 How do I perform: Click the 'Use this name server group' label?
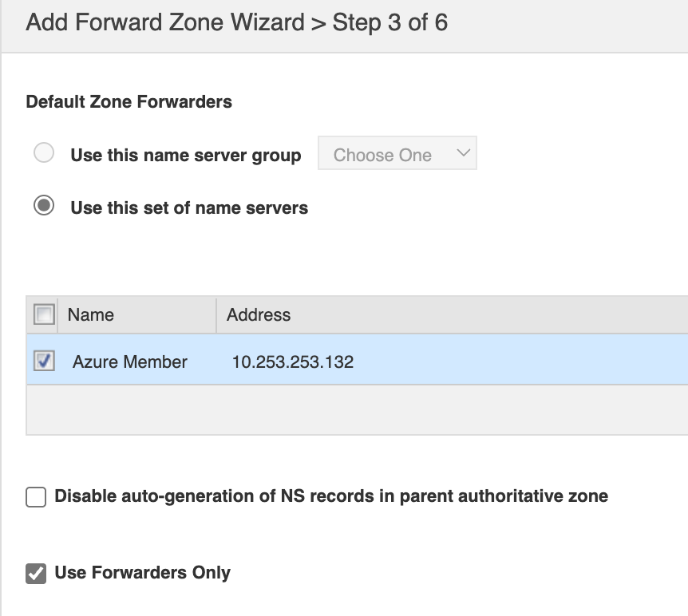[186, 155]
